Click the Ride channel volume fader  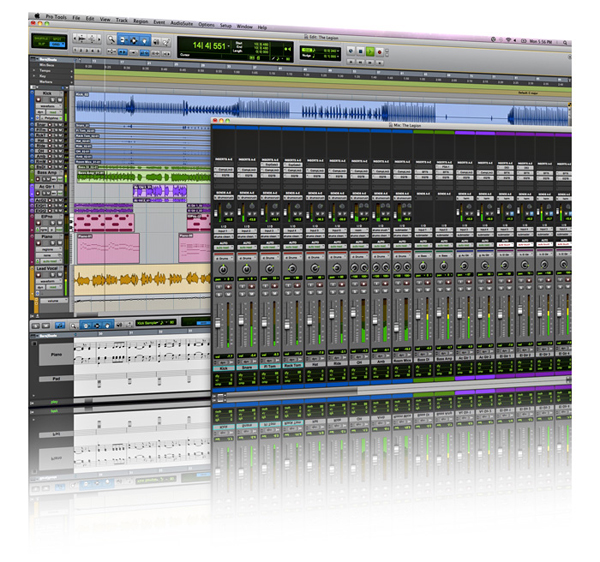331,315
